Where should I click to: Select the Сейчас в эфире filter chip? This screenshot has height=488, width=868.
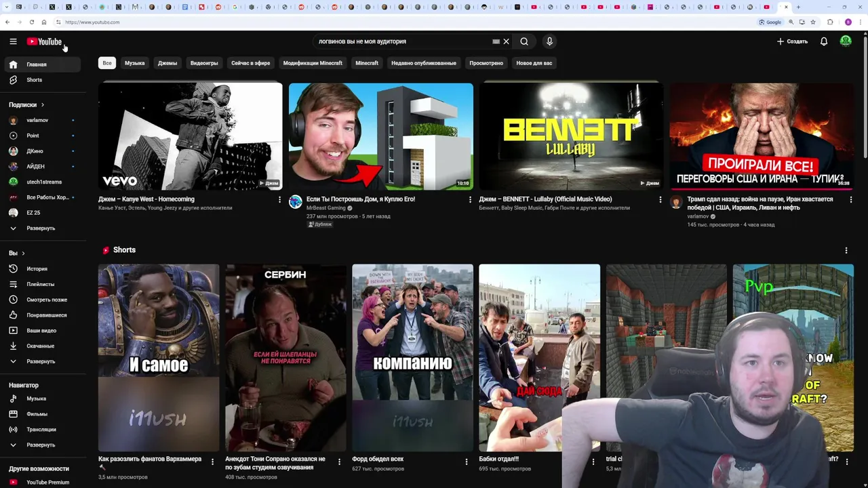(x=250, y=63)
